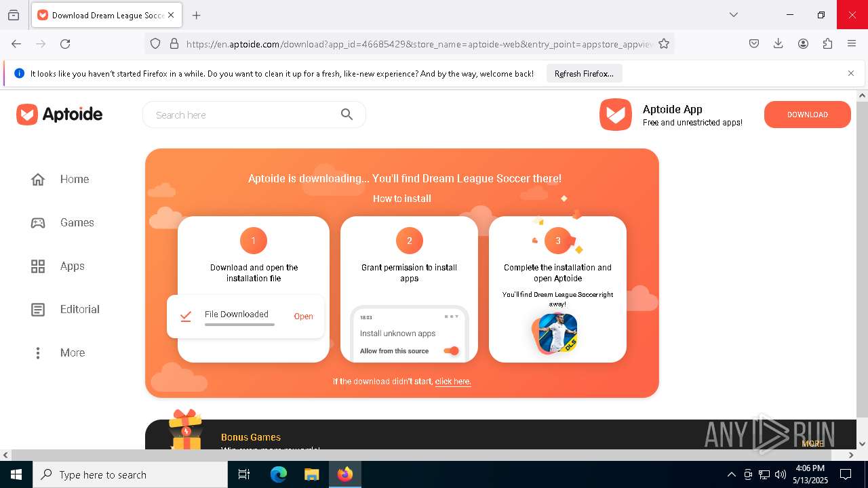Open the Firefox hamburger application menu
The height and width of the screenshot is (488, 868).
(x=852, y=43)
